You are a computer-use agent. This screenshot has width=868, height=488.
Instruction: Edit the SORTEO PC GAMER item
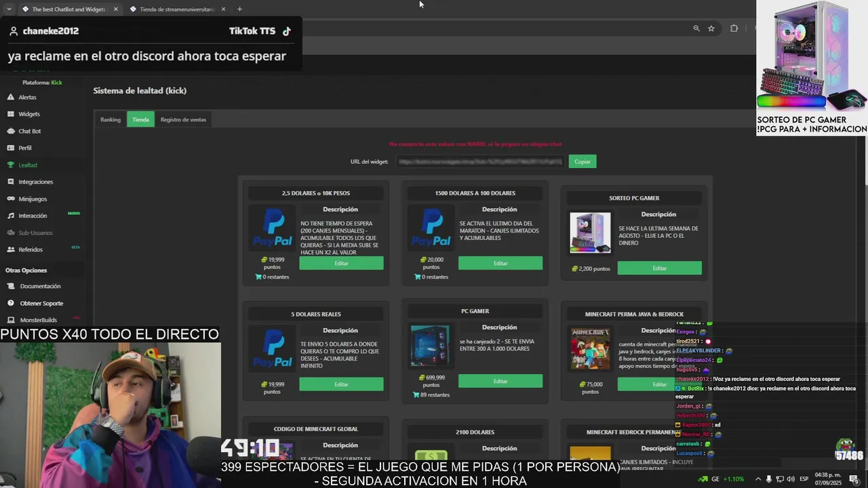click(659, 268)
